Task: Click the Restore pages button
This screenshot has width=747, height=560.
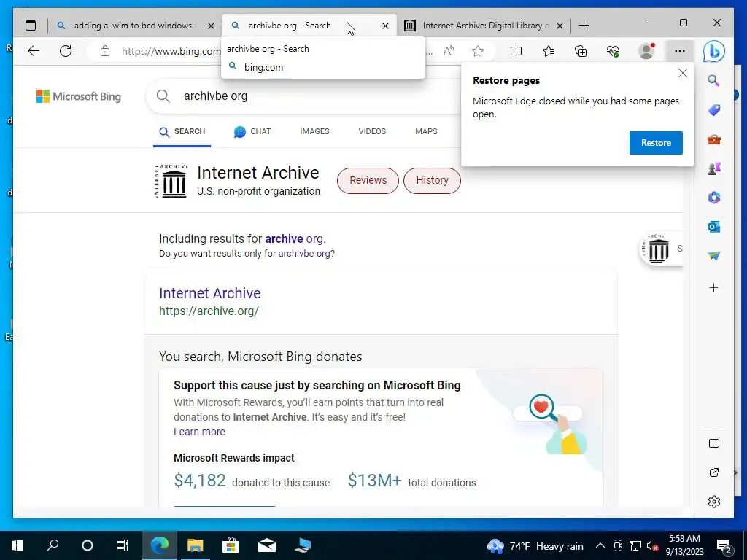Action: 656,143
